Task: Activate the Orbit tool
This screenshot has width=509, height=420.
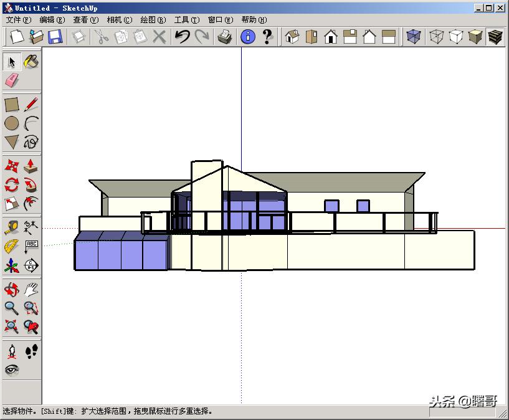Action: (x=11, y=290)
